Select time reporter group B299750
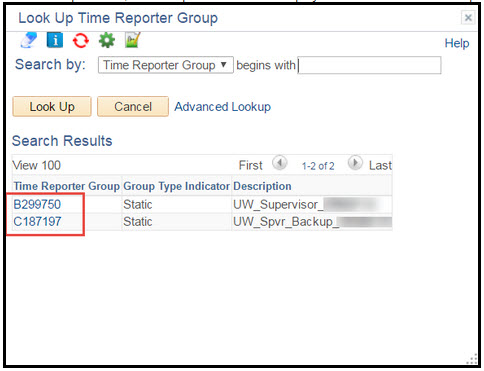 [x=37, y=204]
